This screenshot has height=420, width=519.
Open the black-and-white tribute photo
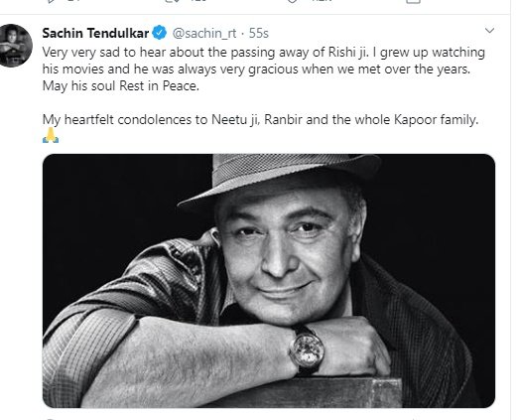click(x=269, y=281)
